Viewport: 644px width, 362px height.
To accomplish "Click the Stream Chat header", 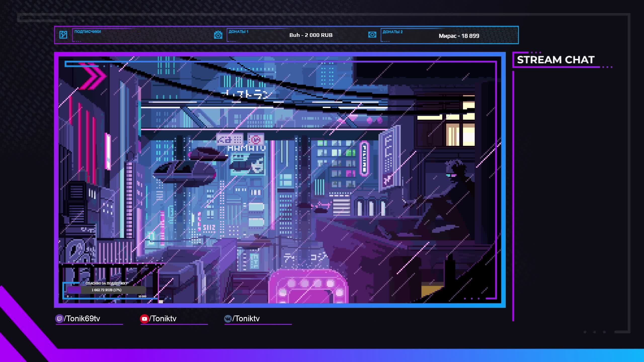I will 555,60.
